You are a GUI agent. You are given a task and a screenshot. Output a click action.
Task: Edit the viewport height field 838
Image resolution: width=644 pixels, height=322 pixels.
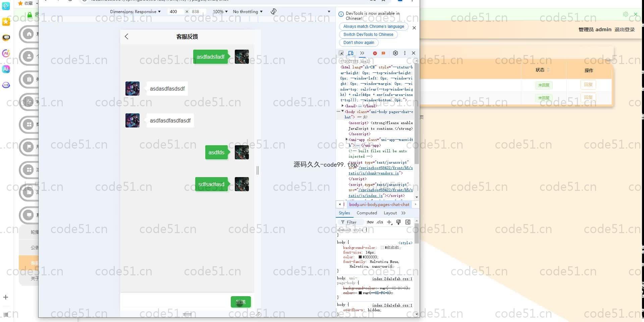pyautogui.click(x=198, y=11)
